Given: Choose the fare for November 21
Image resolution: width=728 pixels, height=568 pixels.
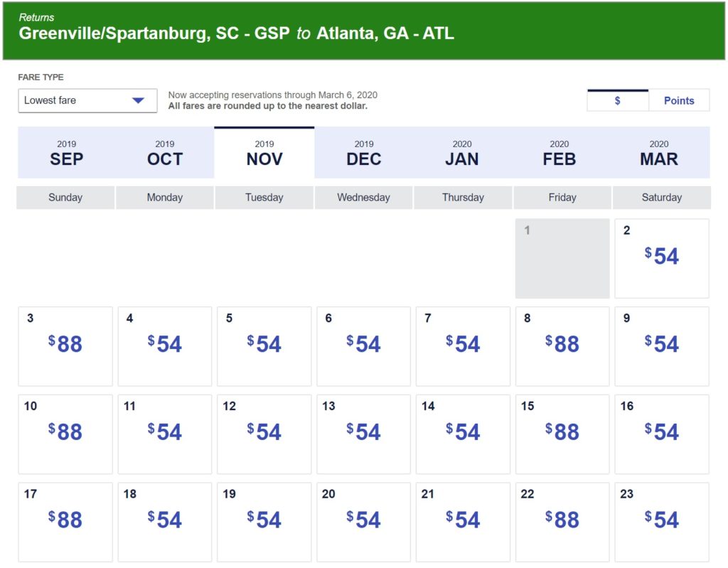Looking at the screenshot, I should coord(463,521).
